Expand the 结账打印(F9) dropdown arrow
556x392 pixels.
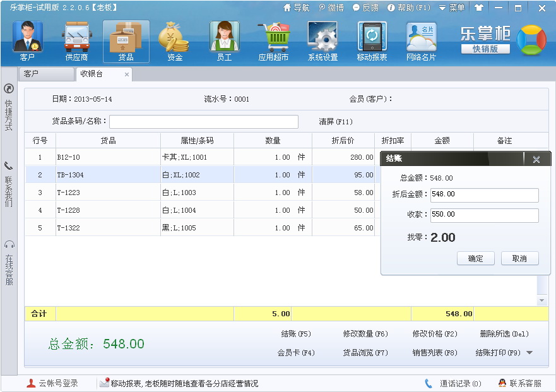pyautogui.click(x=529, y=353)
